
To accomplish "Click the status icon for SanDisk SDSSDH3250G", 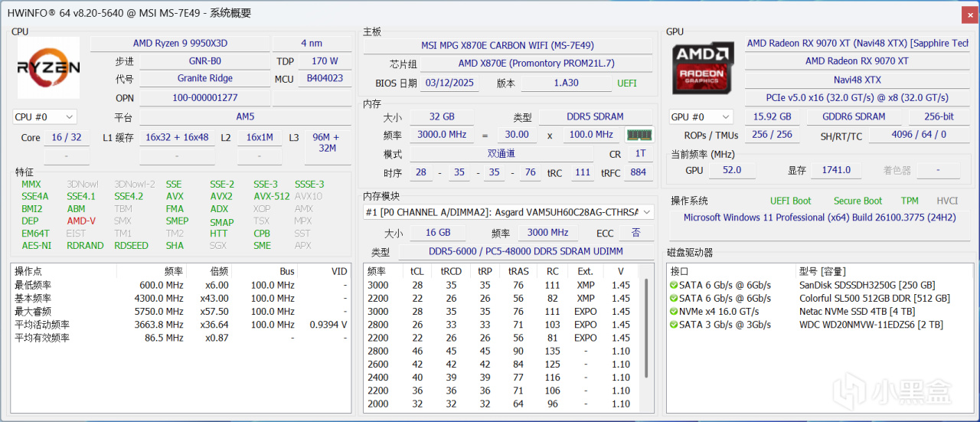I will tap(673, 286).
